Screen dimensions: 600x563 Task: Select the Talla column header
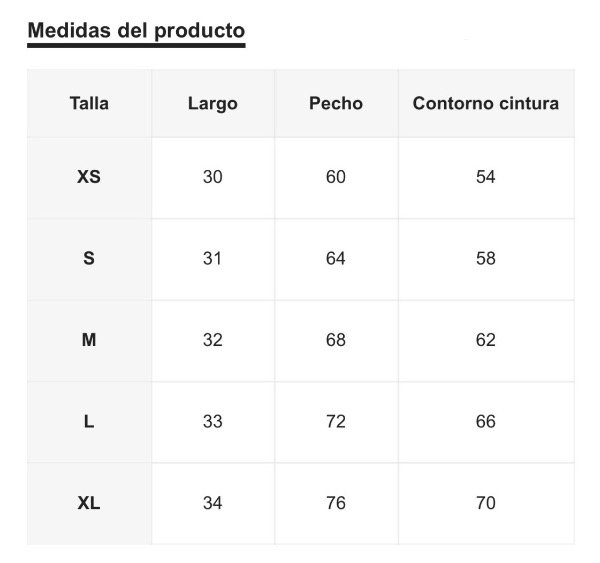89,103
